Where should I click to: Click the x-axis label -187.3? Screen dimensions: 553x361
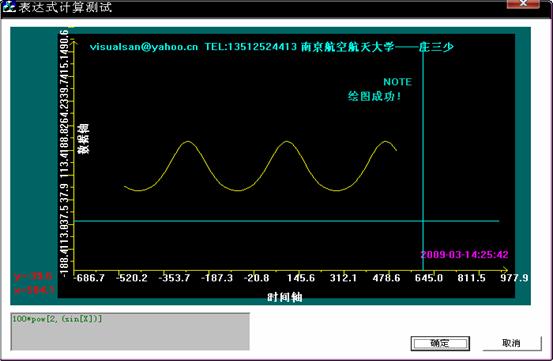pos(217,278)
